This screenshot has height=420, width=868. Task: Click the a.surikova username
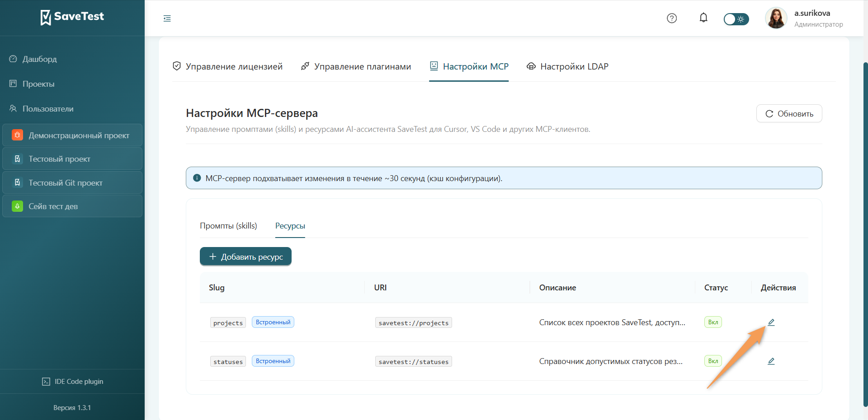[812, 14]
